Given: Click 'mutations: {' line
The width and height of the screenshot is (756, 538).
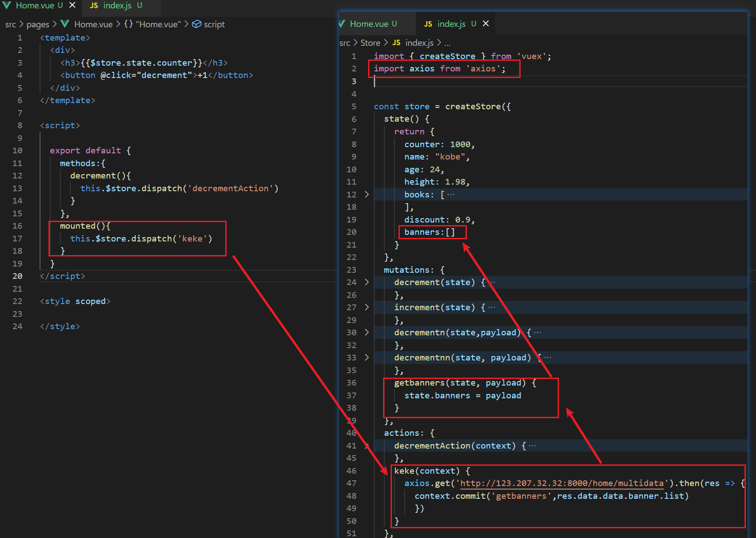Looking at the screenshot, I should [x=414, y=270].
